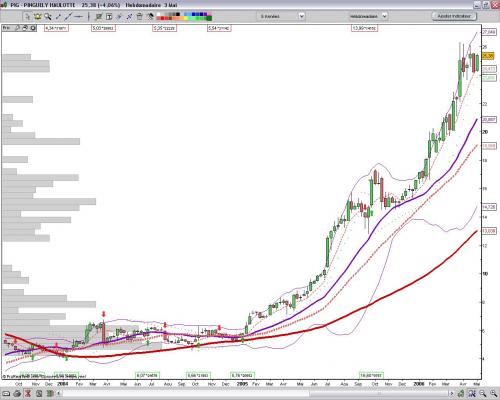This screenshot has width=500, height=400.
Task: Pick the white color swatch in palette
Action: click(158, 14)
